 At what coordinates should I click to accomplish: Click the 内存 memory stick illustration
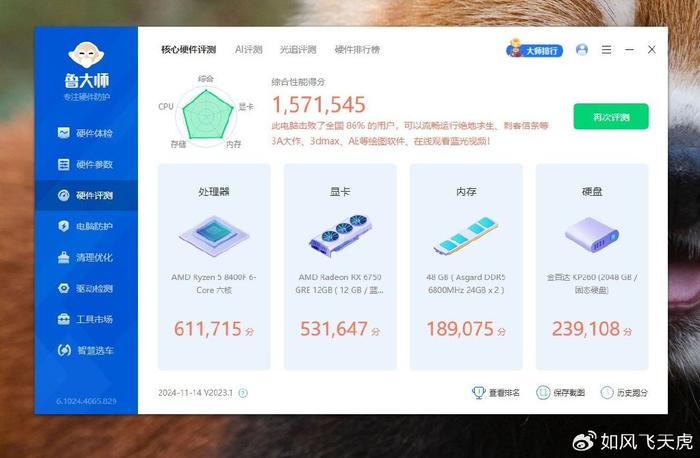466,236
